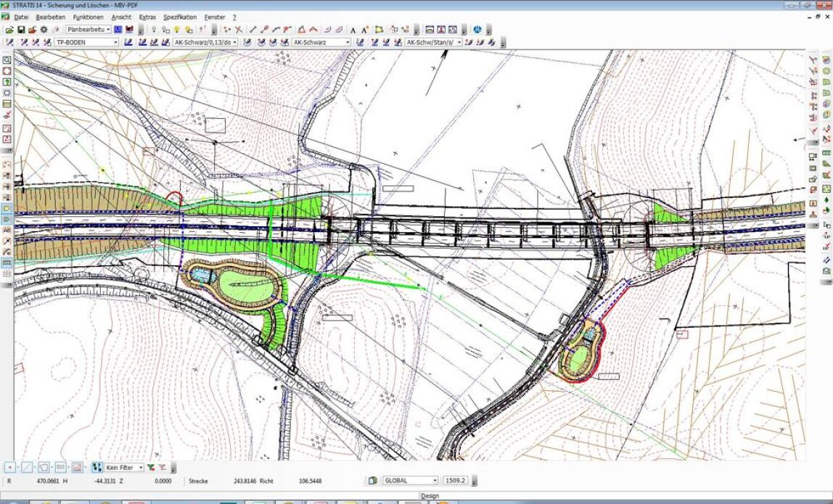Click the R coordinate value 470.0661
The height and width of the screenshot is (504, 833).
coord(46,481)
